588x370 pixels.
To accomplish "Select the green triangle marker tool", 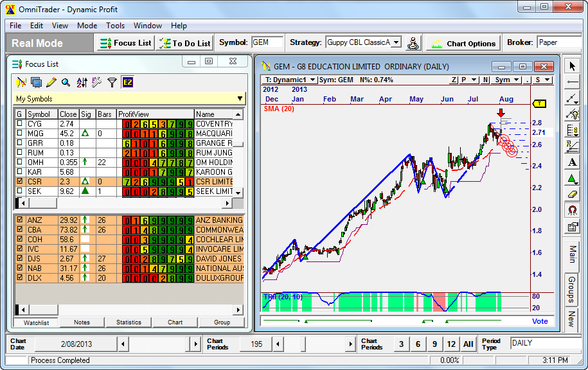I will click(x=572, y=179).
